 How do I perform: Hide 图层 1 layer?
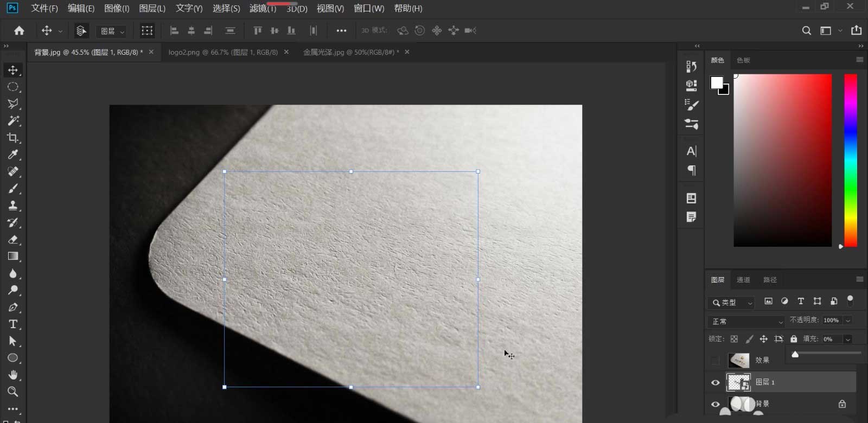point(715,382)
